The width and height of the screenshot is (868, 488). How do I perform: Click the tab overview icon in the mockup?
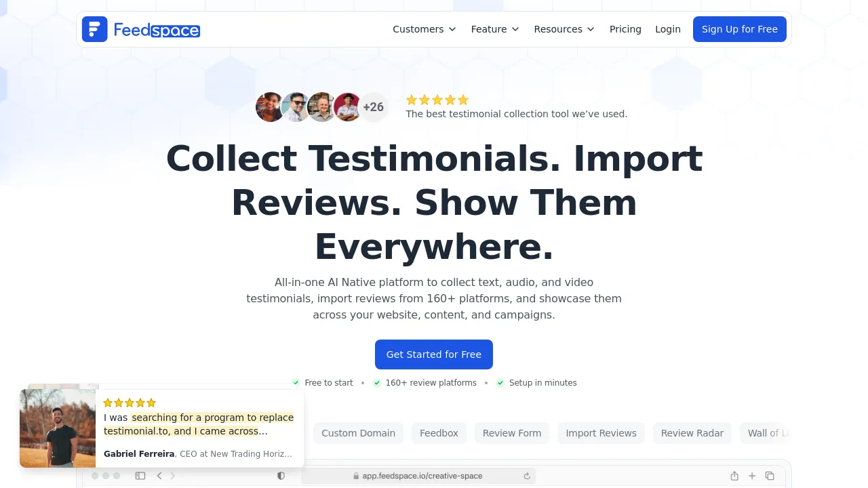[770, 476]
